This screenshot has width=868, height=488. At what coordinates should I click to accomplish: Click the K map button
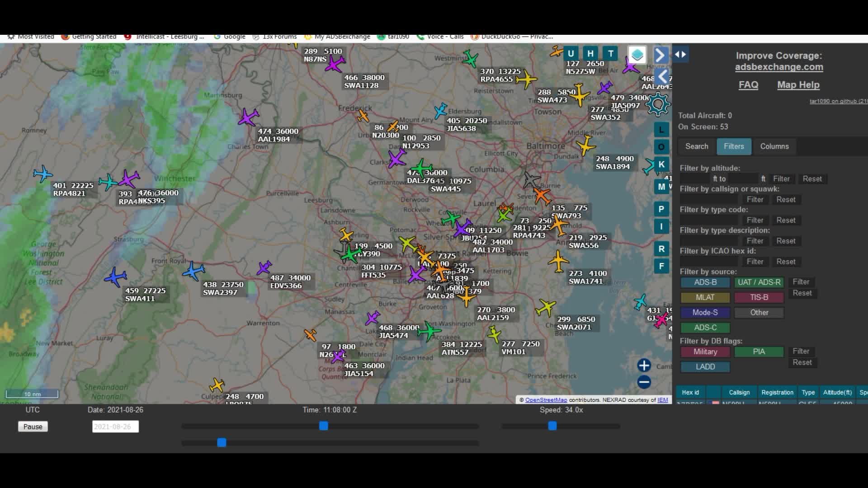click(661, 164)
